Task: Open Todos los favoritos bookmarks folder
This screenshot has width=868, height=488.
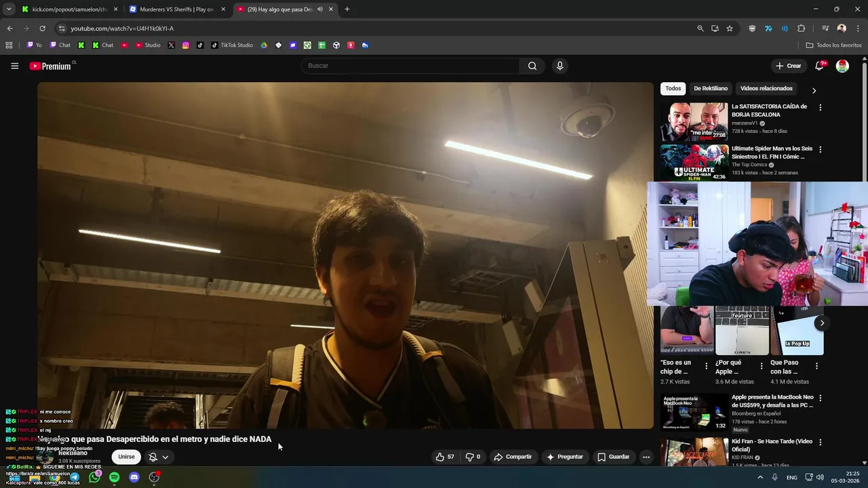Action: coord(833,45)
